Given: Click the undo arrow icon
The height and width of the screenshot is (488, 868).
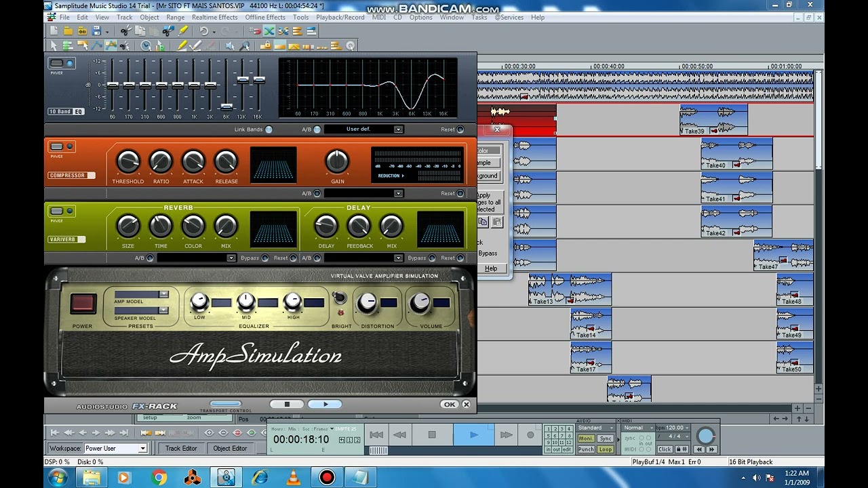Looking at the screenshot, I should 203,30.
